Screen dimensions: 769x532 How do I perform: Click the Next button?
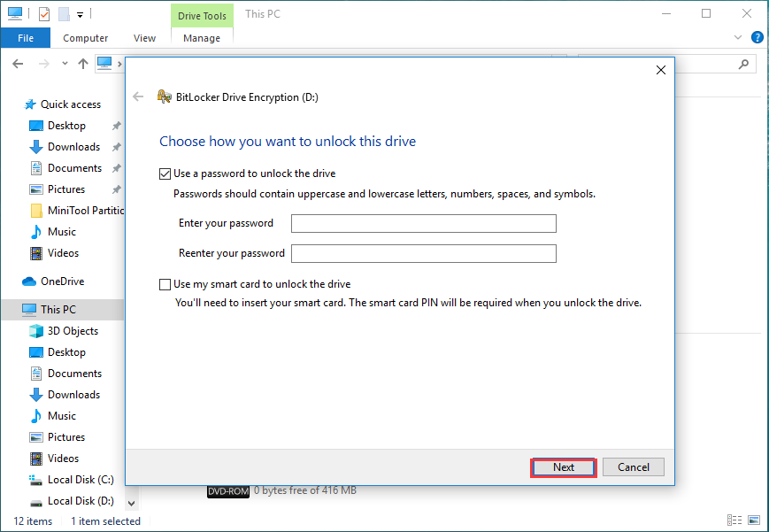click(x=564, y=467)
